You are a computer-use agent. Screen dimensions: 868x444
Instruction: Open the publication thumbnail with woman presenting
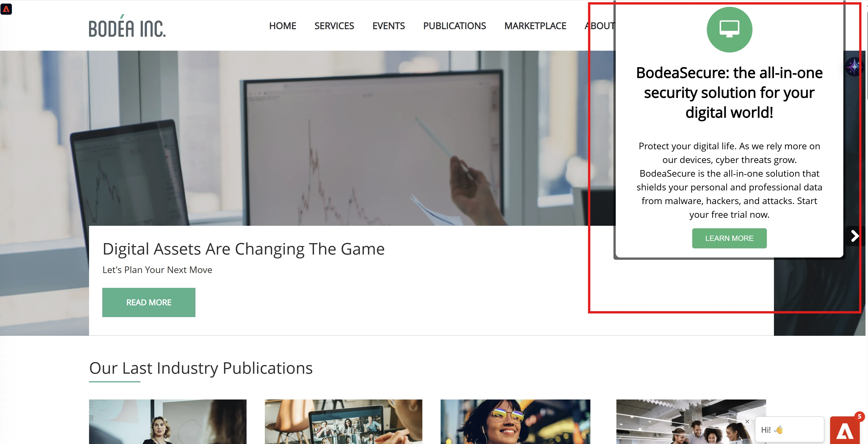pyautogui.click(x=168, y=422)
